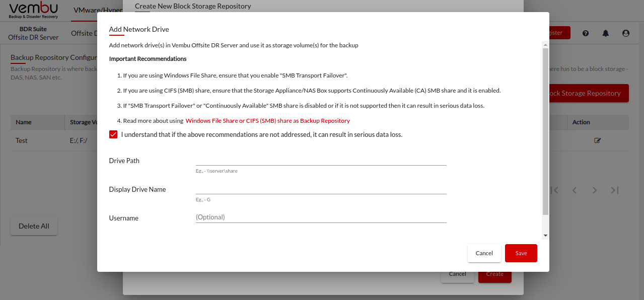Click 'Create New Block Storage Repository' title

(193, 6)
